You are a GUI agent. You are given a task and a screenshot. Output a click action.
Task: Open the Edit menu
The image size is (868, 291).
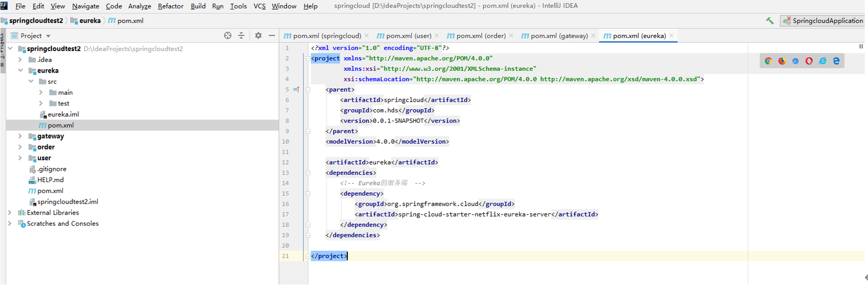38,6
